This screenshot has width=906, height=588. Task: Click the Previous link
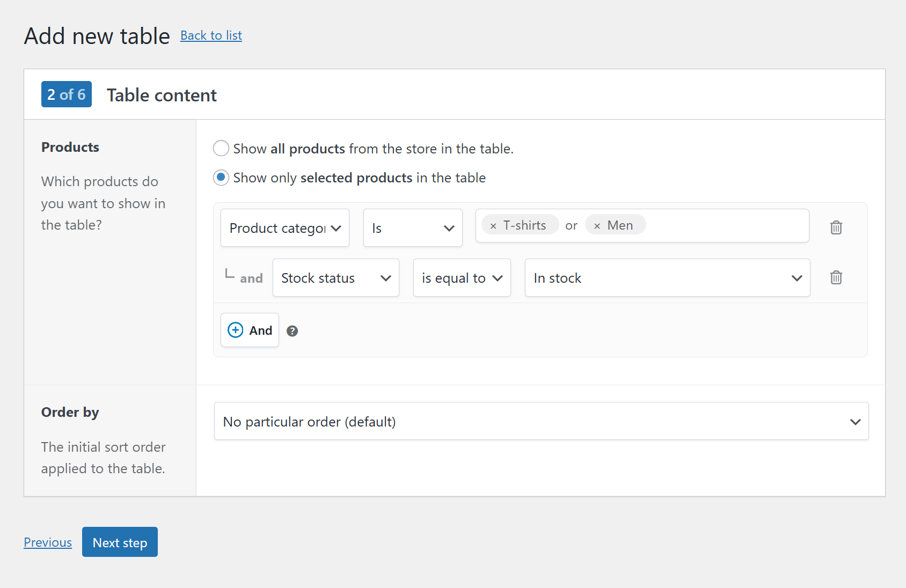tap(47, 542)
